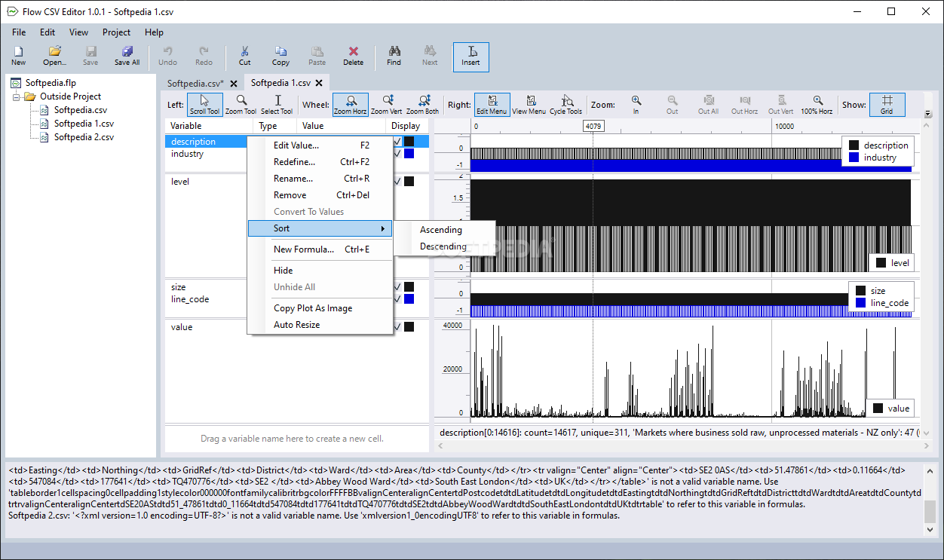
Task: Select Remove in context menu
Action: pos(320,195)
